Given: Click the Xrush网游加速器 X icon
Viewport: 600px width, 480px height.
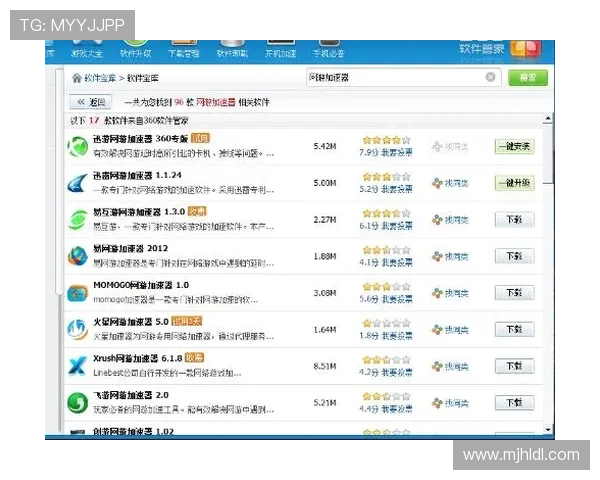Looking at the screenshot, I should [78, 366].
